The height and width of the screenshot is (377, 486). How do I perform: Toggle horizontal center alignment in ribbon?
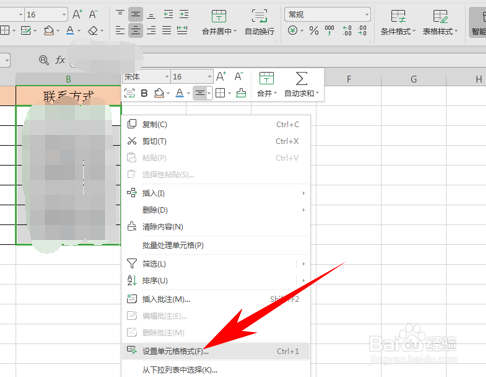[135, 31]
